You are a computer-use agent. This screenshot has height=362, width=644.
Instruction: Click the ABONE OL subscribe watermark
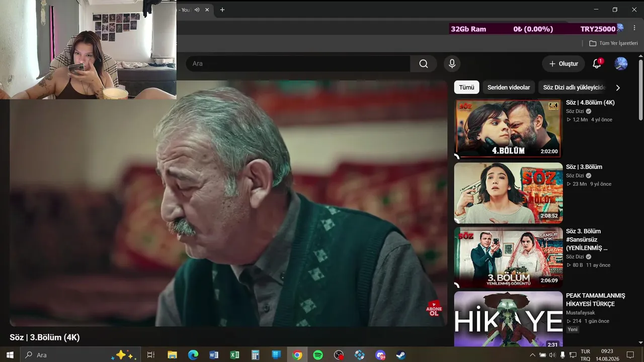[x=434, y=309]
